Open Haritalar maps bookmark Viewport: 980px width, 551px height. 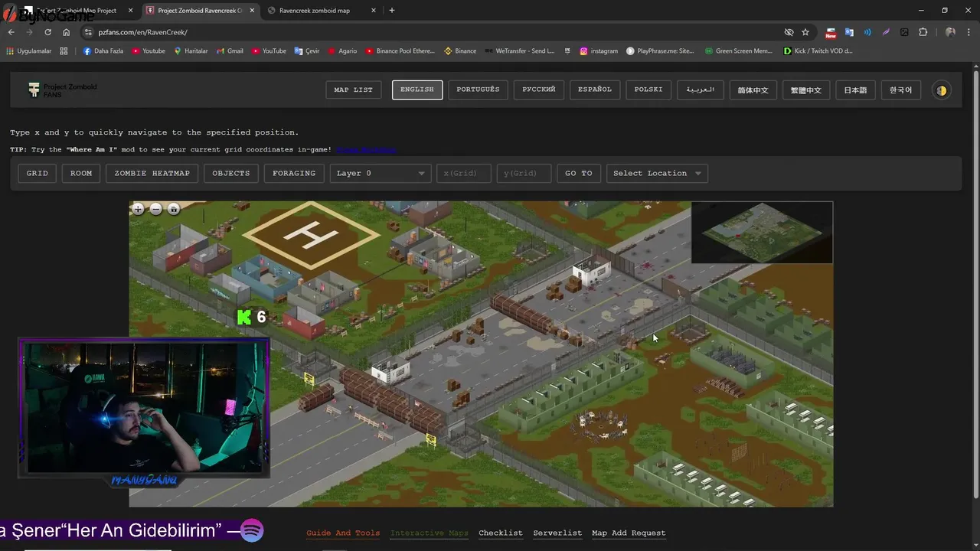click(x=191, y=51)
